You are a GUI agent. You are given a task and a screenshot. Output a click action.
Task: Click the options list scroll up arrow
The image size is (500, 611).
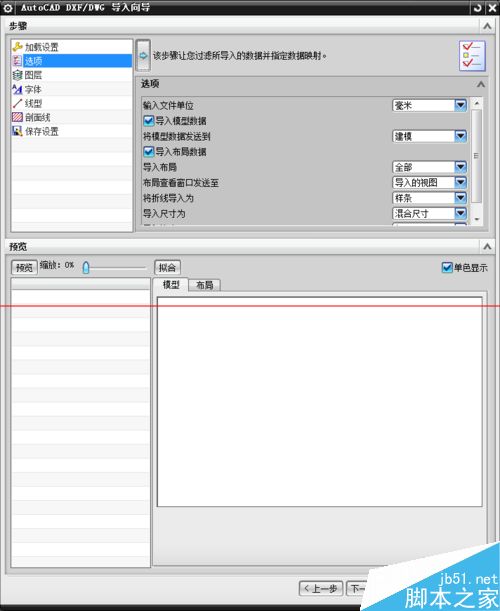coord(477,103)
